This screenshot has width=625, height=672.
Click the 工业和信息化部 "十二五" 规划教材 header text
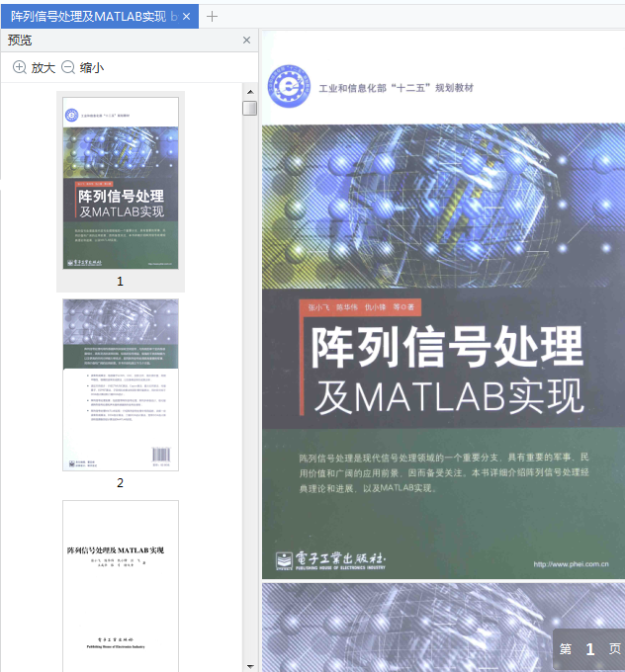point(396,88)
